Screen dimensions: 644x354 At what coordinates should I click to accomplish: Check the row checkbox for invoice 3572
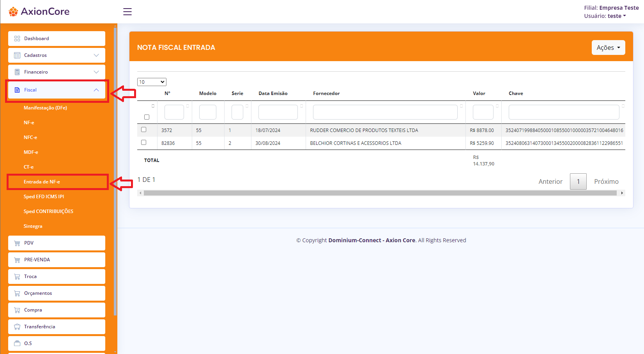pos(144,130)
